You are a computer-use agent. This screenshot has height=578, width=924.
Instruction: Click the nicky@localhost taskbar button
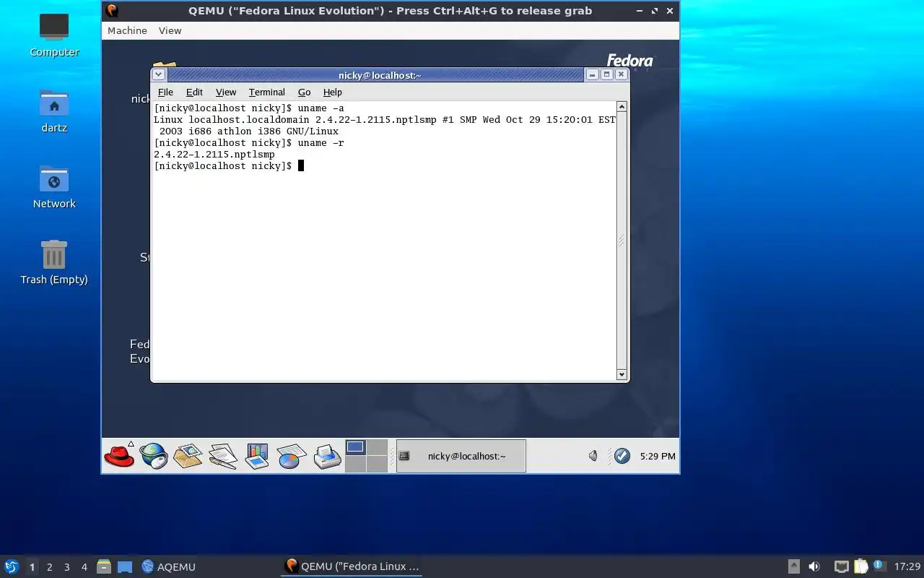click(x=461, y=456)
